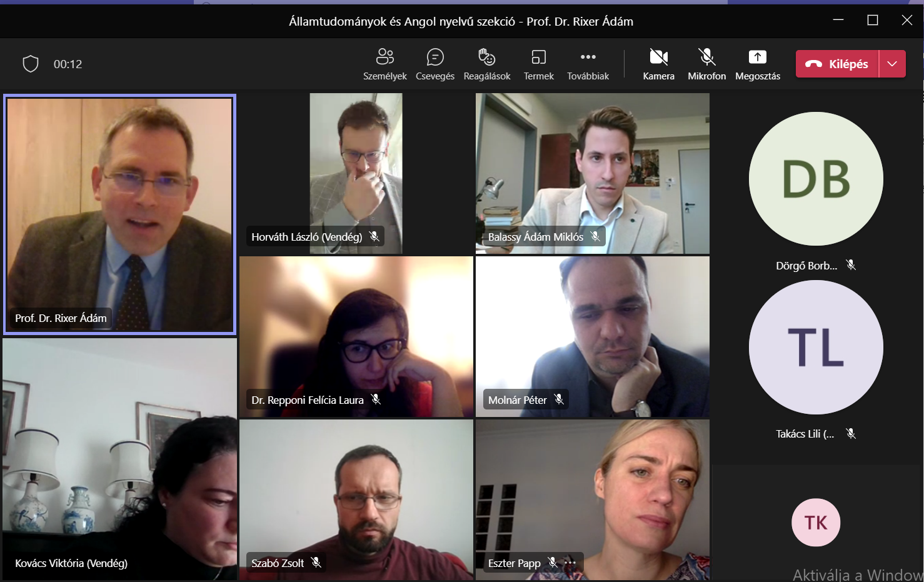This screenshot has width=924, height=582.
Task: Open the Csevegés chat panel
Action: pyautogui.click(x=435, y=64)
